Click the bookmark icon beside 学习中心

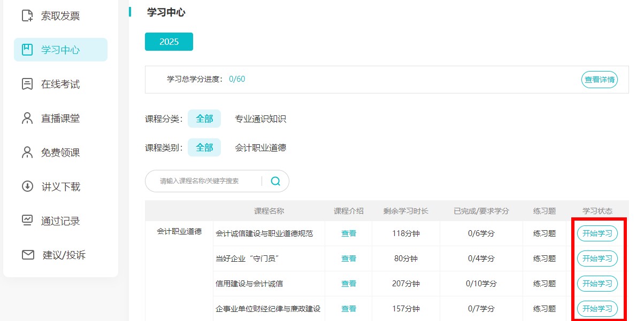[x=27, y=50]
